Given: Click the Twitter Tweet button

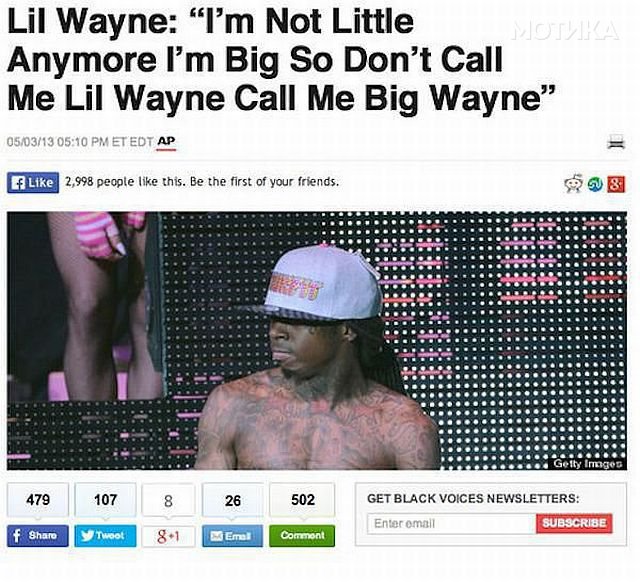Looking at the screenshot, I should pos(105,535).
